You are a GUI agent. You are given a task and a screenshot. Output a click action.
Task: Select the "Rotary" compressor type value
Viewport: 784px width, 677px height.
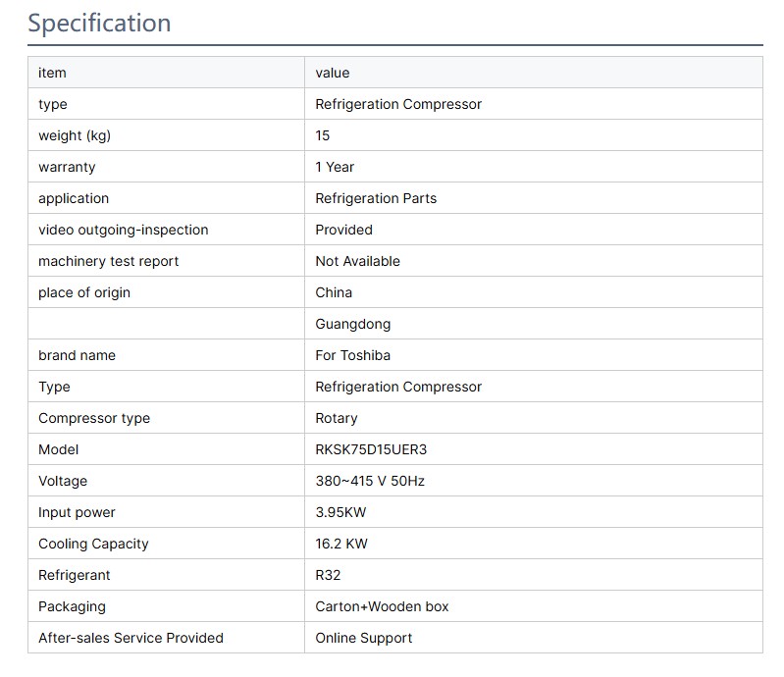tap(336, 418)
